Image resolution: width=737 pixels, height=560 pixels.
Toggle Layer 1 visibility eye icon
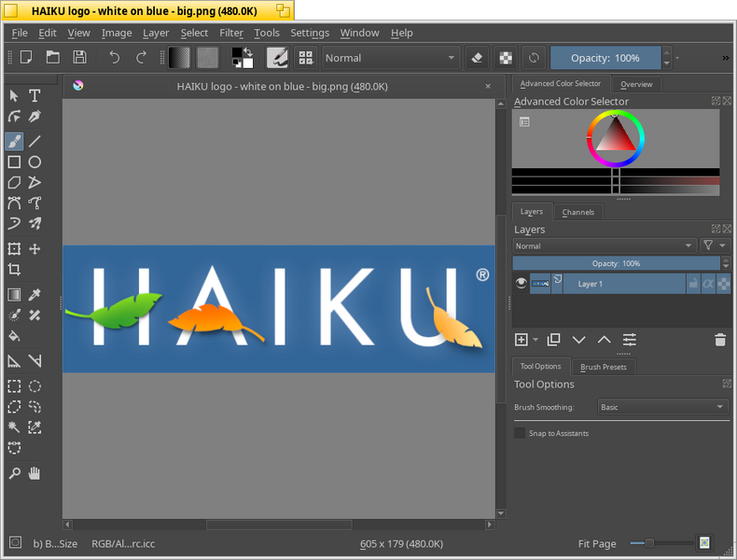click(x=521, y=283)
